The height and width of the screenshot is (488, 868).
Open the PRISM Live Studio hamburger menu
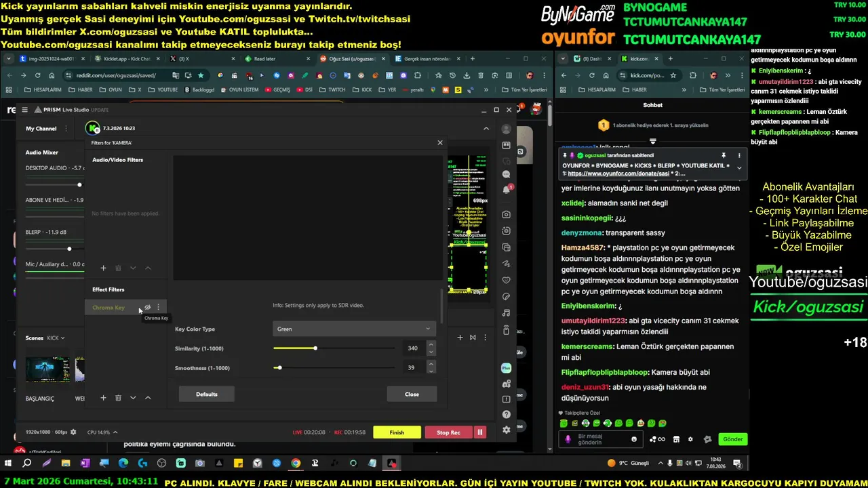coord(24,109)
